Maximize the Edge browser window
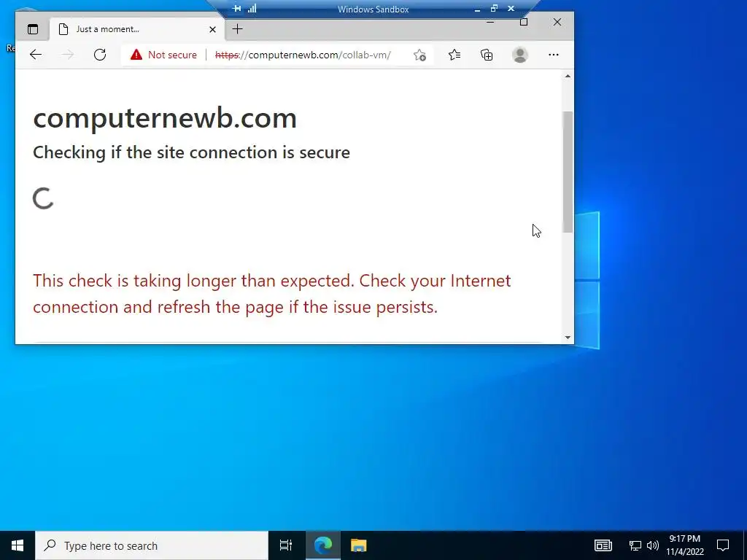This screenshot has height=560, width=747. point(524,22)
